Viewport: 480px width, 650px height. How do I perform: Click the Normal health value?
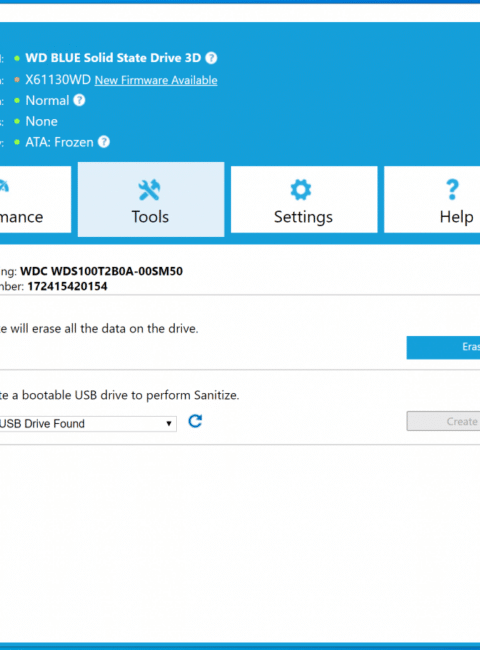click(47, 101)
